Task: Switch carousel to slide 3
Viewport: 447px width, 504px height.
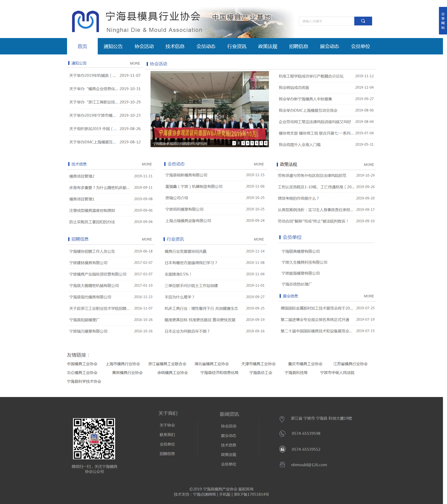Action: [243, 143]
